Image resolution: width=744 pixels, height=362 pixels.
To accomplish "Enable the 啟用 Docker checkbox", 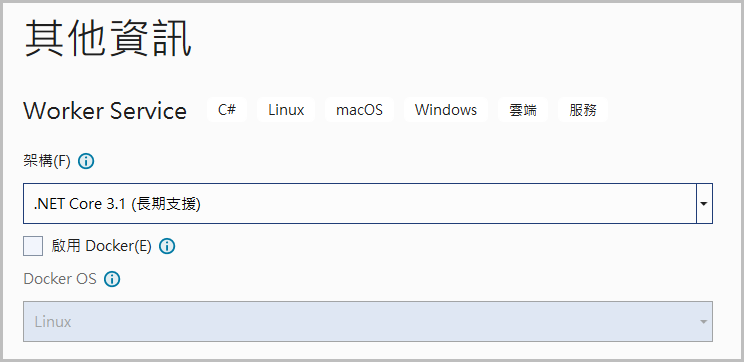I will [33, 246].
